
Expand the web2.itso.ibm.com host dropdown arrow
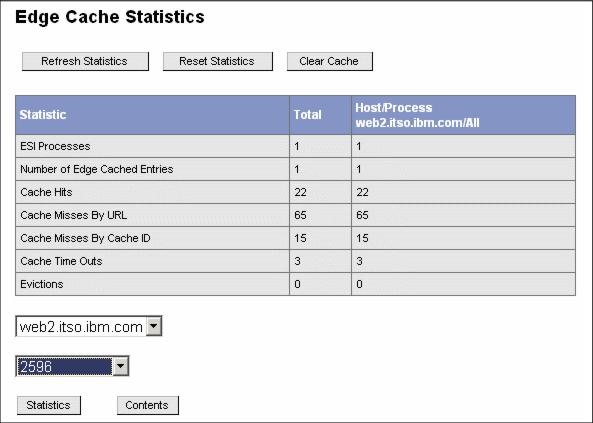point(154,326)
